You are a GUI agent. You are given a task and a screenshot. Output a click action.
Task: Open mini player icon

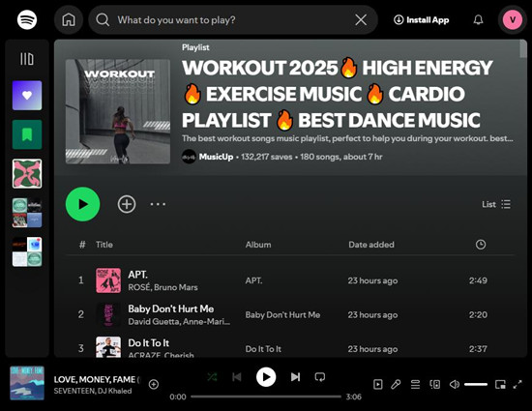[x=500, y=384]
